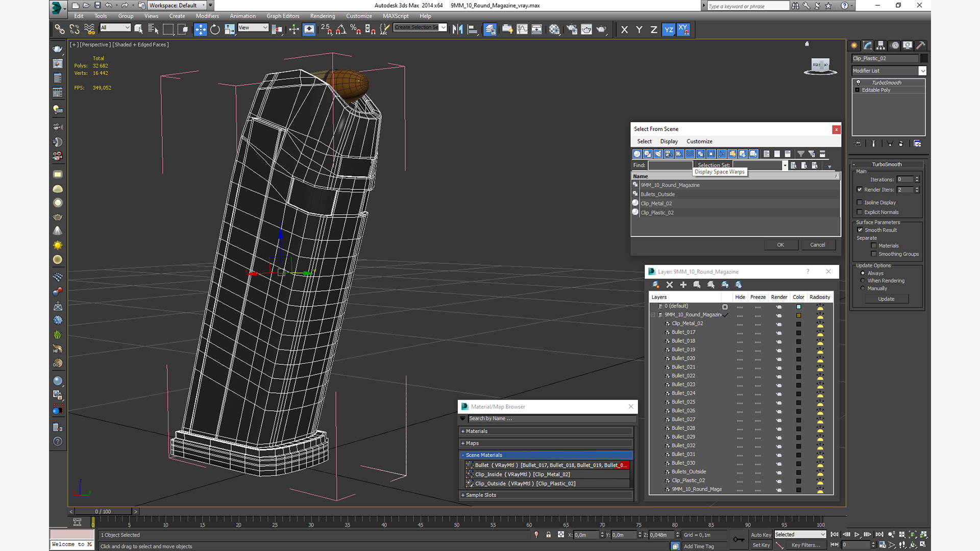Click Key Filters button
The height and width of the screenshot is (551, 980).
coord(805,545)
